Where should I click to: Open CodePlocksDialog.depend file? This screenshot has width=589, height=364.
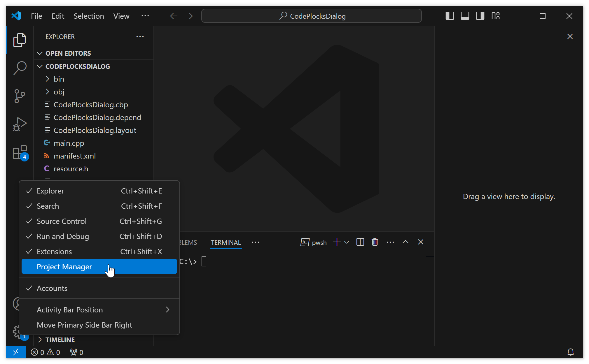[x=94, y=117]
